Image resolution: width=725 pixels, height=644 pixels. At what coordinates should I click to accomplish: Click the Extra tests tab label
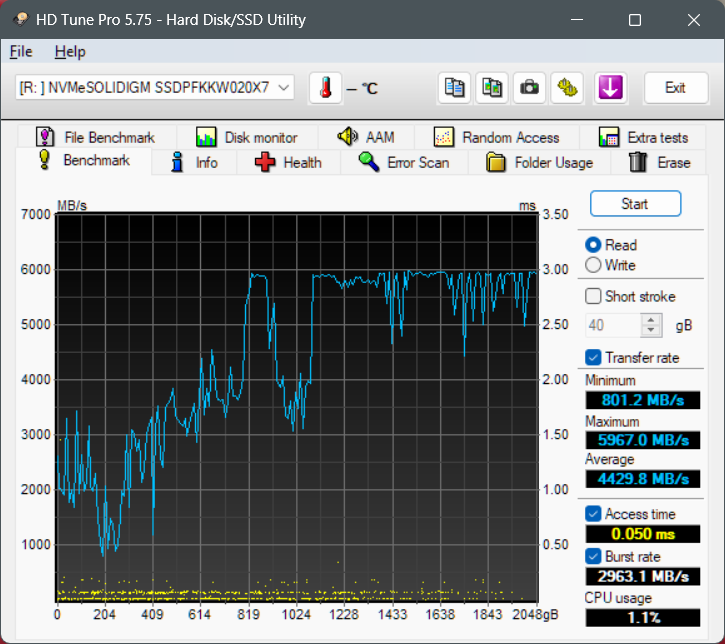pyautogui.click(x=657, y=137)
